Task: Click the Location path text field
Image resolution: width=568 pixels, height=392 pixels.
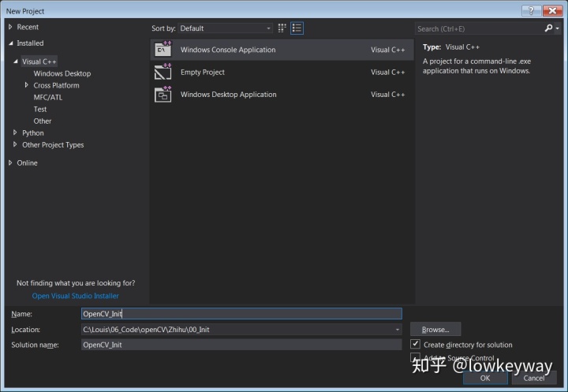Action: pos(237,330)
